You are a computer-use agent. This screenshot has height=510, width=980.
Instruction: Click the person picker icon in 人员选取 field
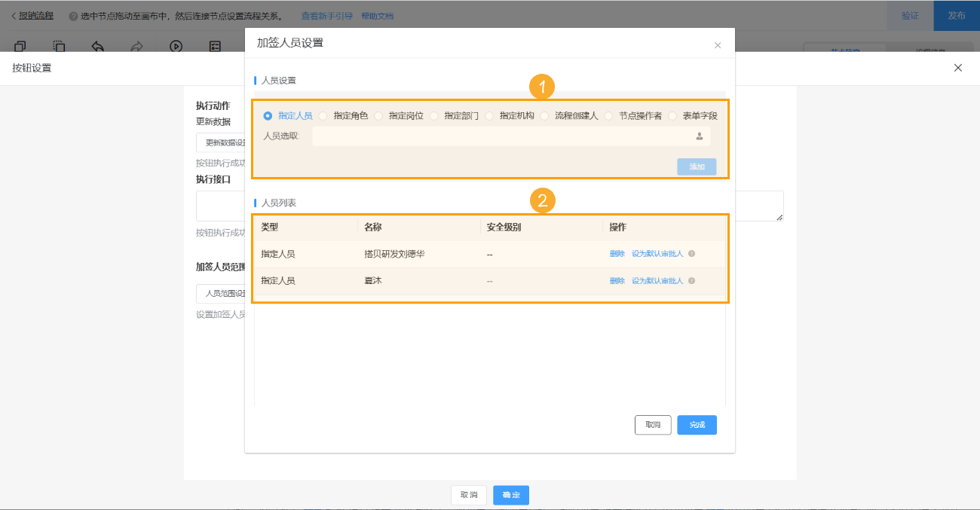pyautogui.click(x=700, y=136)
